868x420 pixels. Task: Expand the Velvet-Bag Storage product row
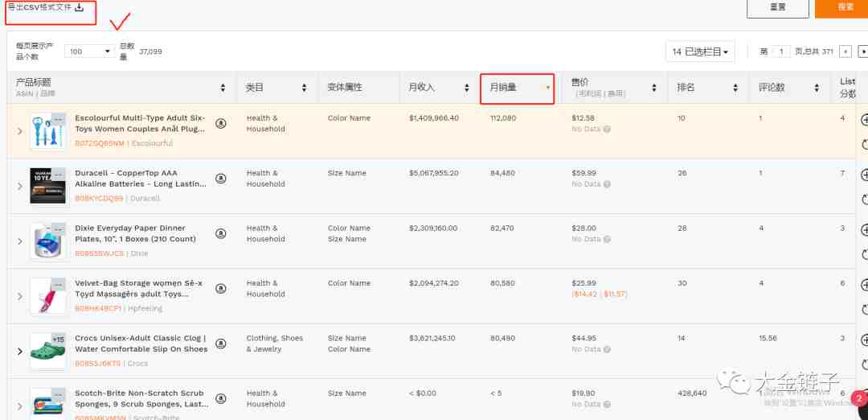(x=20, y=296)
